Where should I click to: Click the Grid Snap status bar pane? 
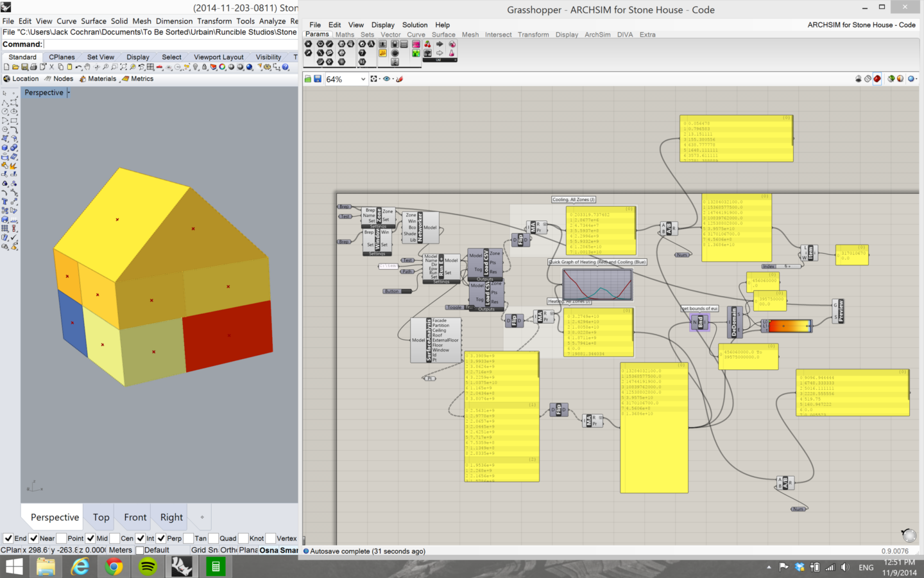(x=205, y=550)
